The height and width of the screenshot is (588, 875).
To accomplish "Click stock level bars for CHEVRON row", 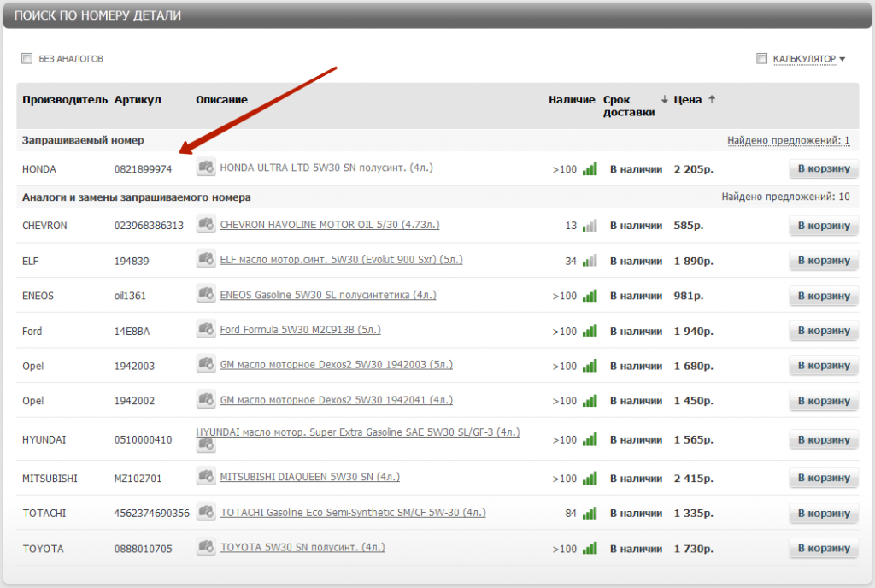I will pos(590,226).
